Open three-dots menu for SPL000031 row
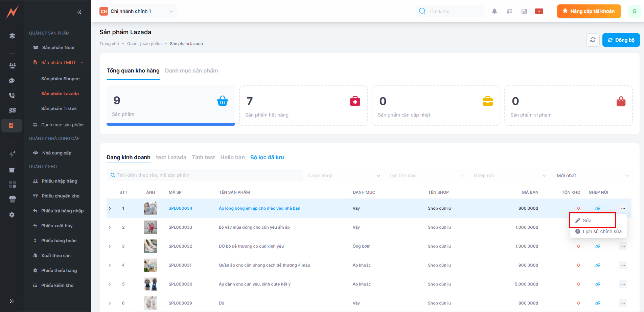This screenshot has width=644, height=312. [623, 265]
